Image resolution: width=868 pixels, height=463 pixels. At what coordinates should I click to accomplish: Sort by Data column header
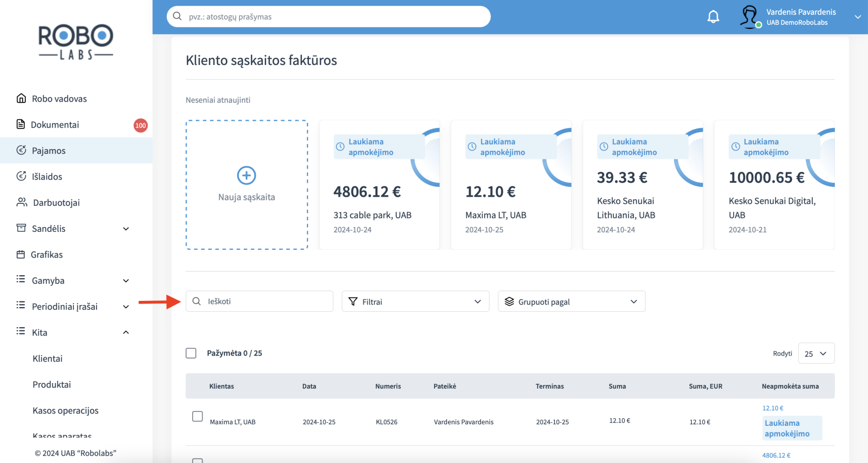309,386
